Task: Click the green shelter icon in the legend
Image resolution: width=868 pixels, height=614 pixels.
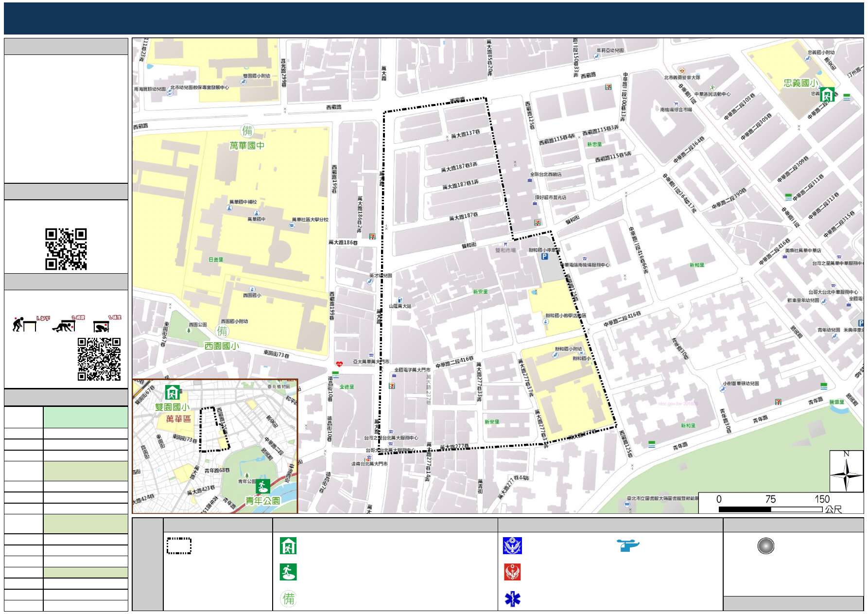Action: (x=288, y=546)
